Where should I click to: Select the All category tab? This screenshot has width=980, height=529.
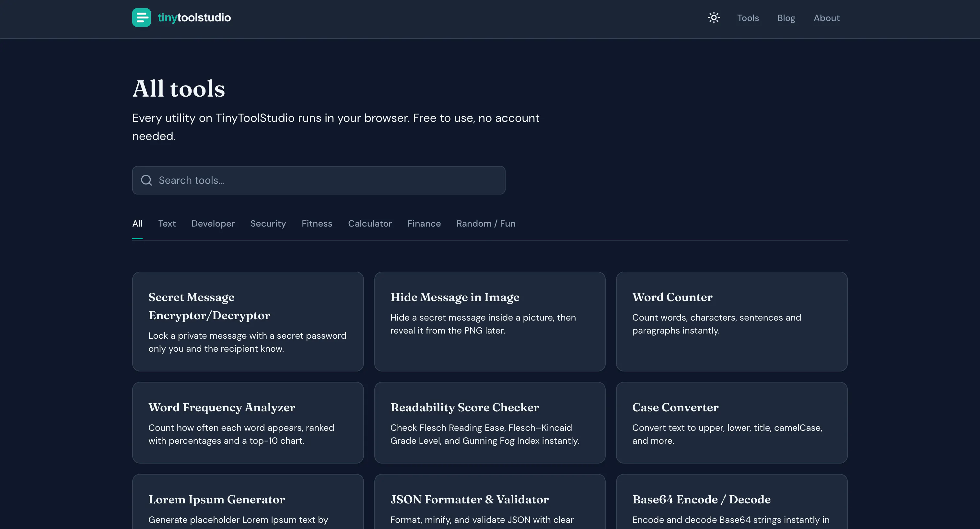[137, 223]
